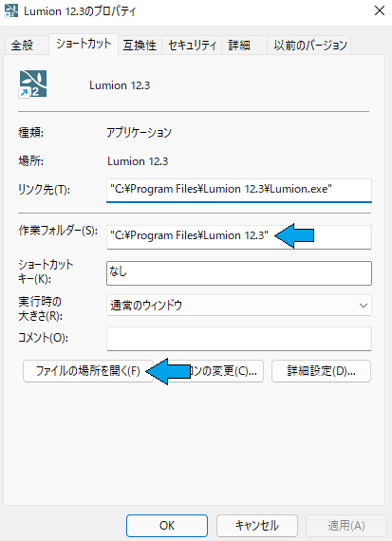
Task: Confirm with the OK button
Action: [167, 526]
